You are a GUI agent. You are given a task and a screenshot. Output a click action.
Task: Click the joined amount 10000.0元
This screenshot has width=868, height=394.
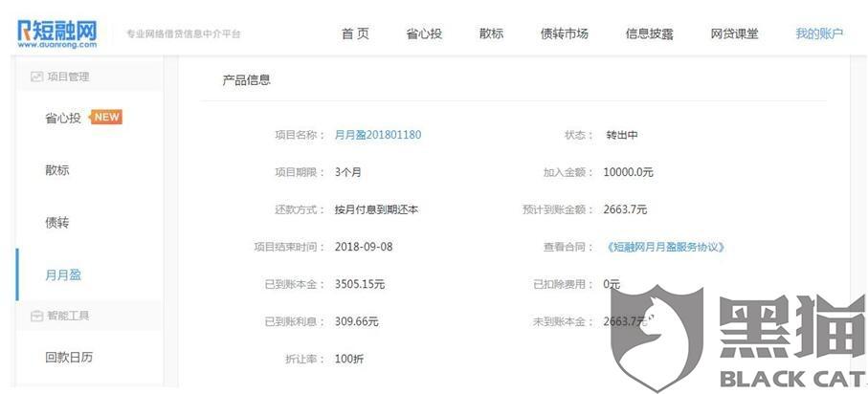pos(629,172)
